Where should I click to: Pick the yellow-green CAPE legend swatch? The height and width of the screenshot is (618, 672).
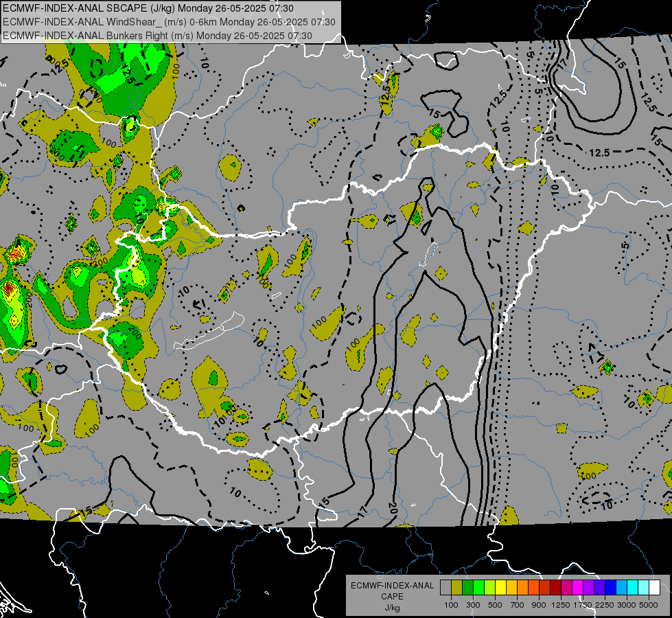tap(490, 587)
